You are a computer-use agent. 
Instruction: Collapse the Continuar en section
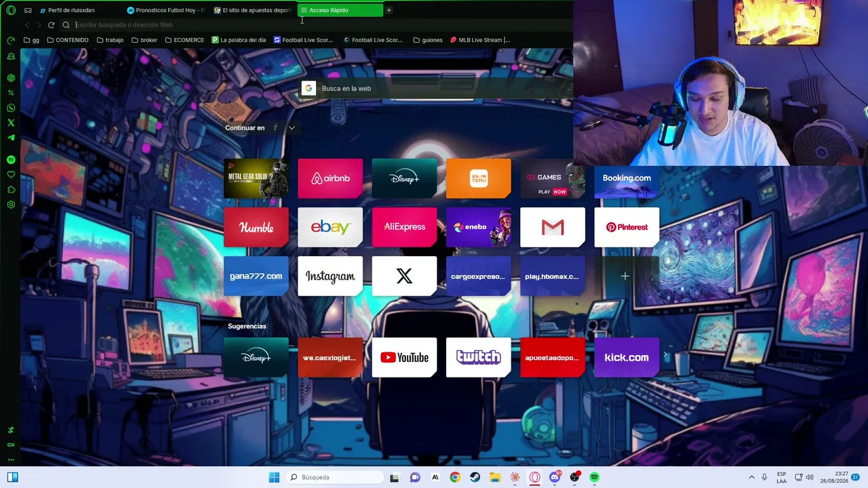pos(292,128)
